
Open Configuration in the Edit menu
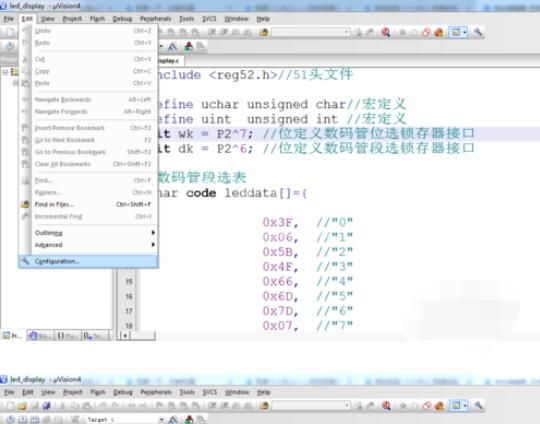pyautogui.click(x=88, y=261)
